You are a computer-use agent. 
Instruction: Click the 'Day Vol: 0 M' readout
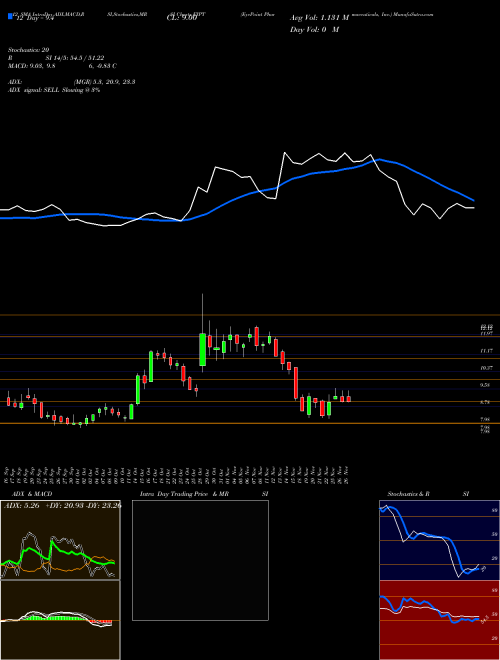[x=314, y=30]
